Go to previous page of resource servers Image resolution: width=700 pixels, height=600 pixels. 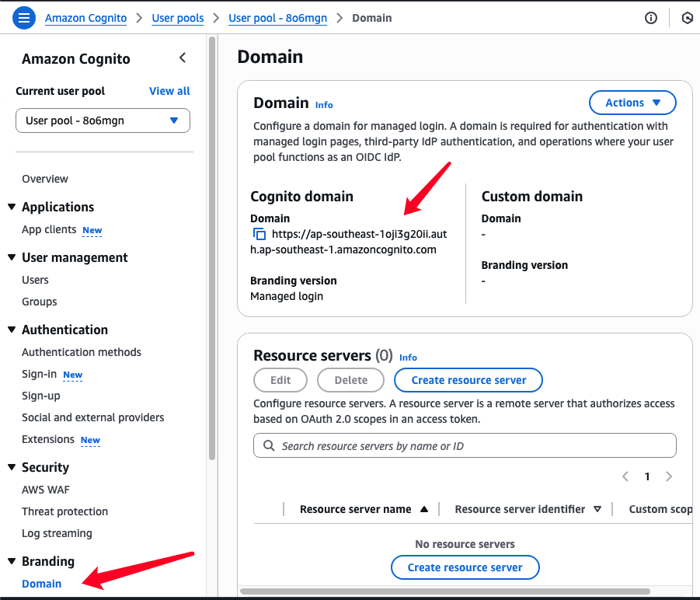625,476
